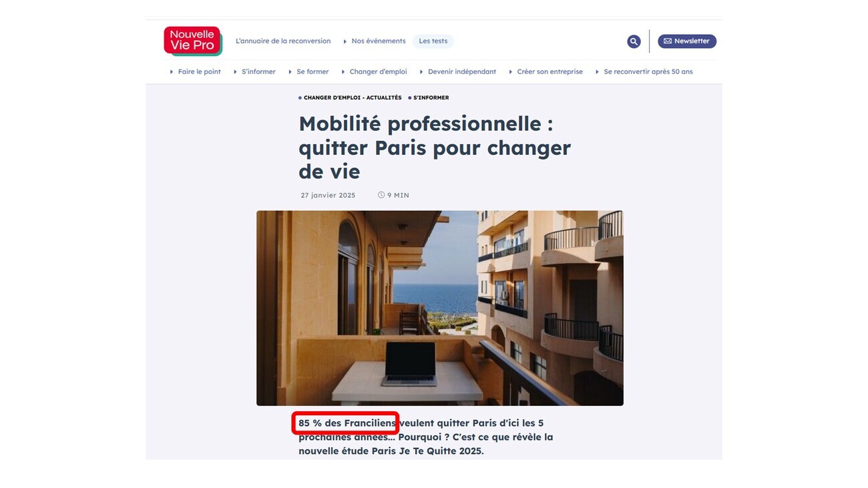Expand Faire le point menu
The height and width of the screenshot is (488, 868).
196,71
